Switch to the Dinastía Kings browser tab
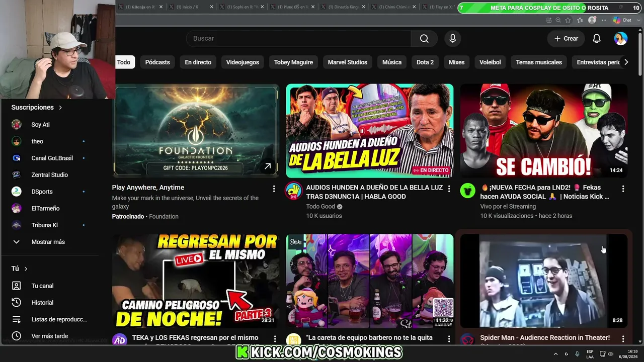 pyautogui.click(x=343, y=7)
